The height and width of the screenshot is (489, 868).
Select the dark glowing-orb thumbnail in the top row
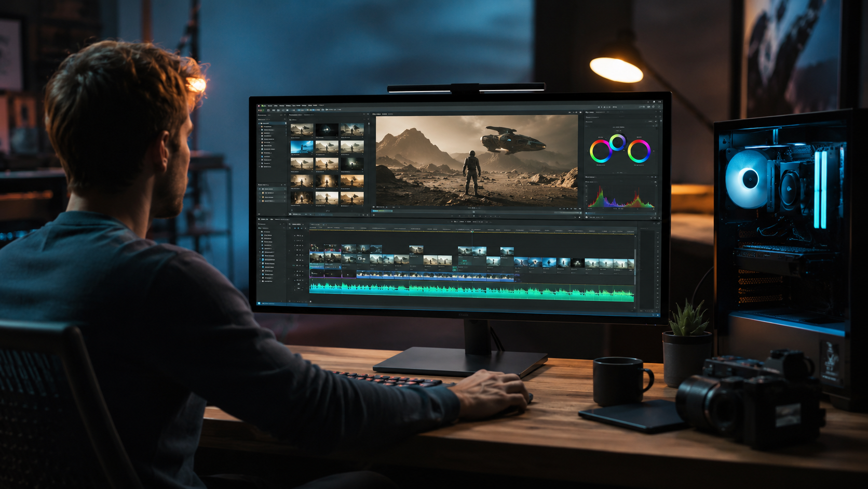pos(327,129)
